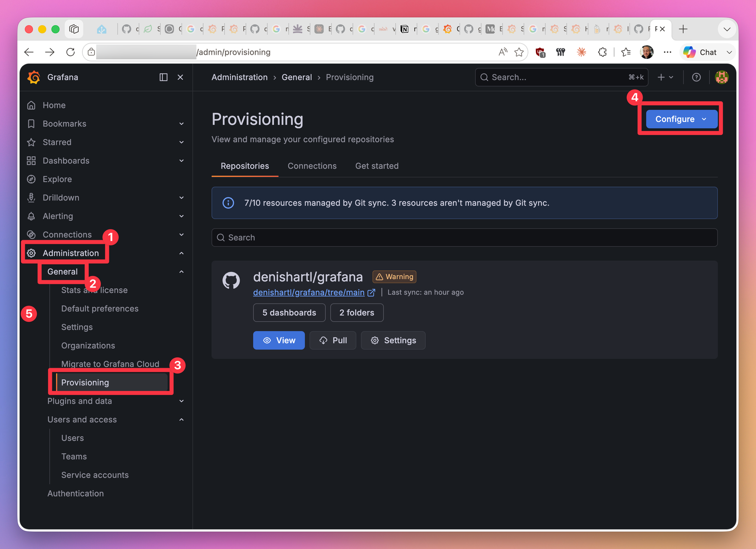This screenshot has height=549, width=756.
Task: Open the Configure dropdown button
Action: click(682, 119)
